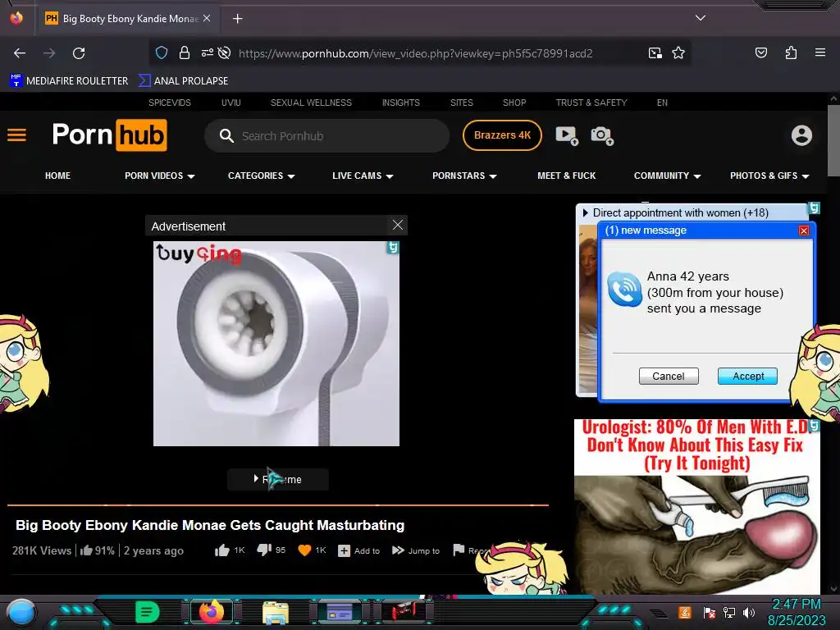Open the SHOP link in the top bar
Image resolution: width=840 pixels, height=630 pixels.
pos(514,103)
